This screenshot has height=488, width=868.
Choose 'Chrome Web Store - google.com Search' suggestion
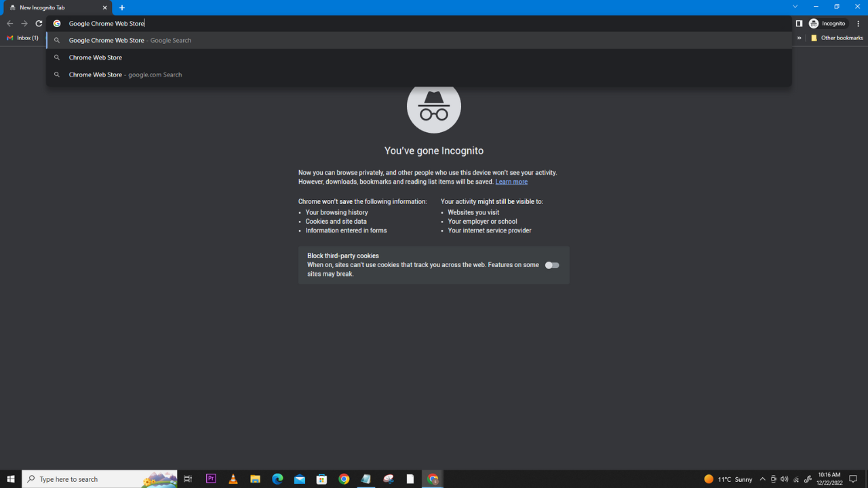pyautogui.click(x=419, y=75)
